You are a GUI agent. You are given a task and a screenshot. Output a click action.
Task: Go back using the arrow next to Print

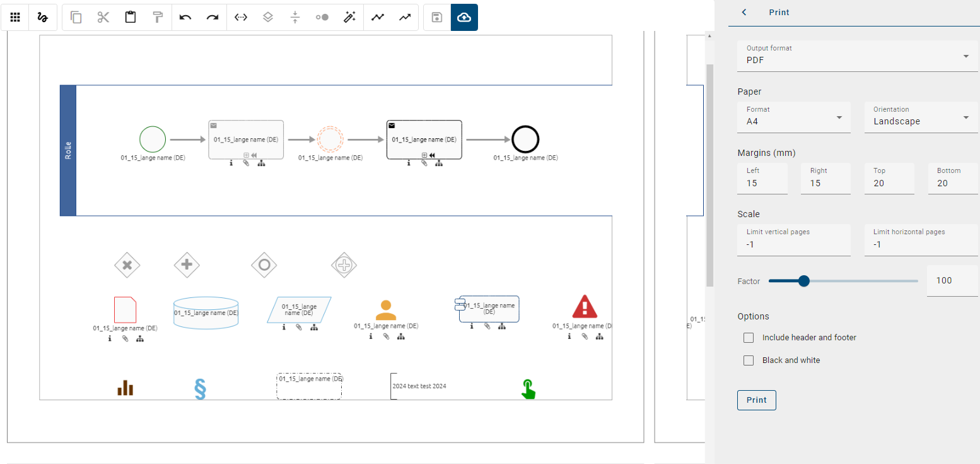[744, 12]
